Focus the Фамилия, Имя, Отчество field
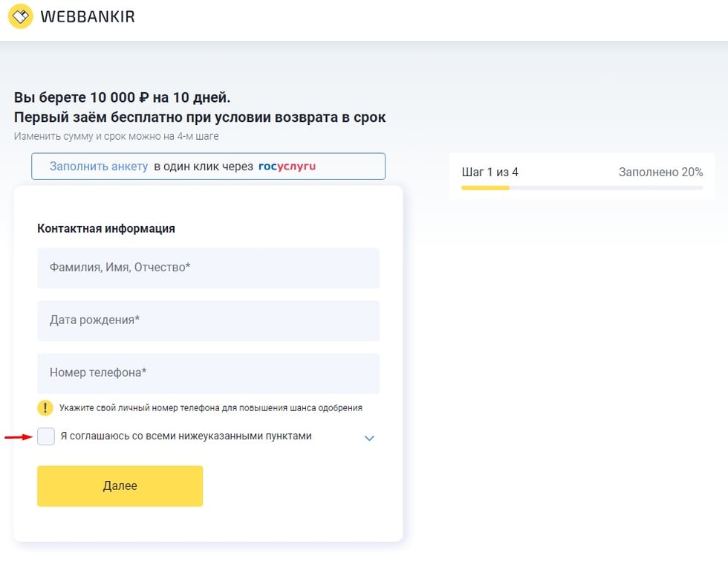Image resolution: width=728 pixels, height=571 pixels. tap(208, 268)
